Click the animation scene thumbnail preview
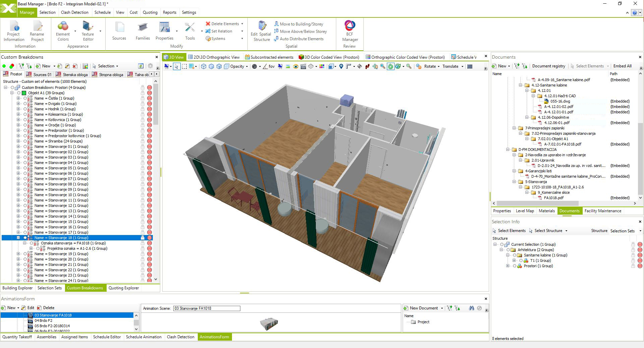This screenshot has width=644, height=348. tap(269, 324)
